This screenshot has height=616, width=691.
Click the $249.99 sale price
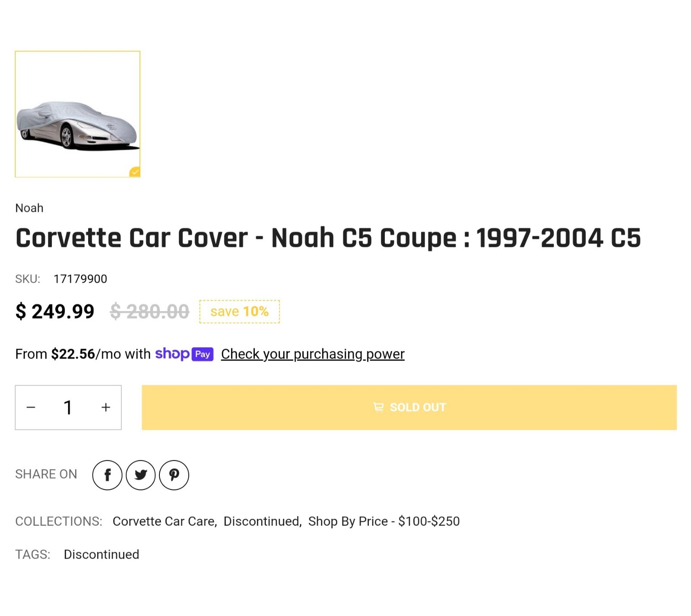tap(55, 311)
